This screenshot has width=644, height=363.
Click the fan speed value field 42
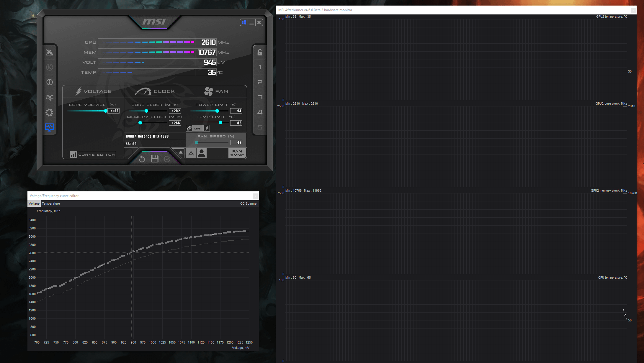pos(236,142)
